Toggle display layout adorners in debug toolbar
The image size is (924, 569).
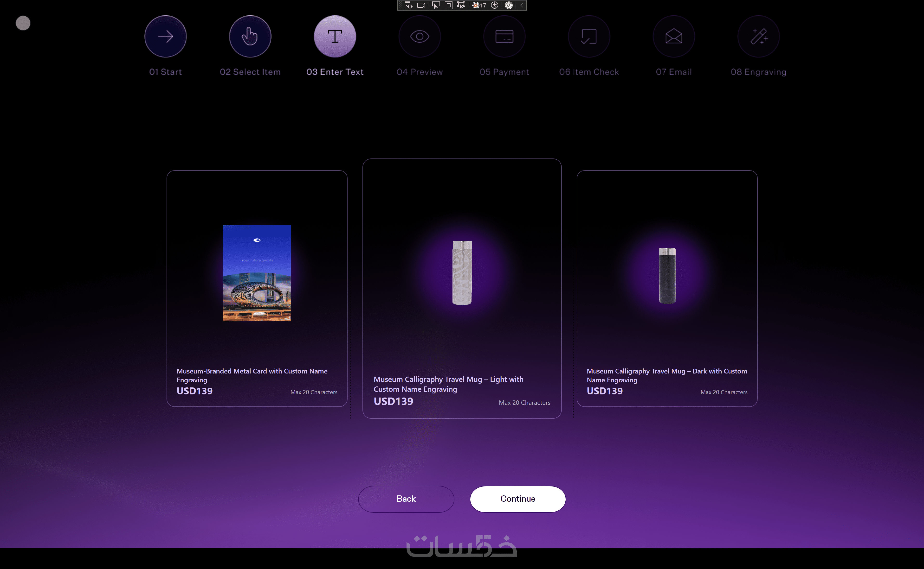pos(448,5)
